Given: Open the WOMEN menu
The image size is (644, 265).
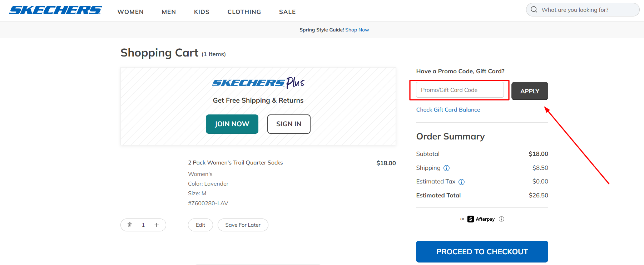Looking at the screenshot, I should point(130,12).
